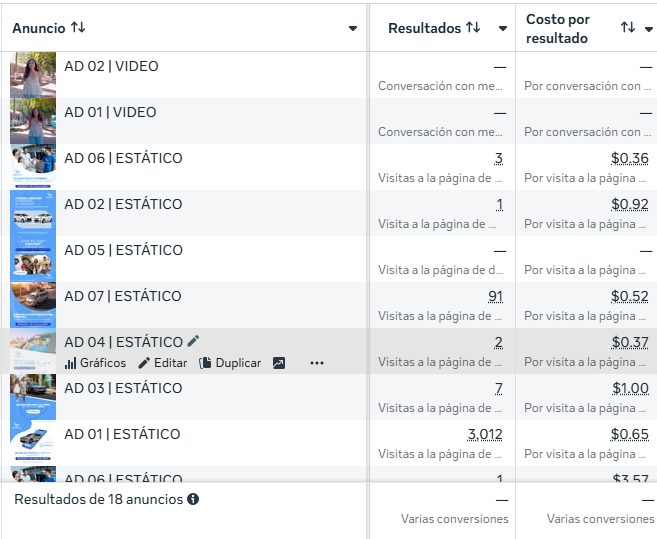Open Gráficos for AD 04 | ESTÁTICO
Image resolution: width=657 pixels, height=539 pixels.
(96, 363)
